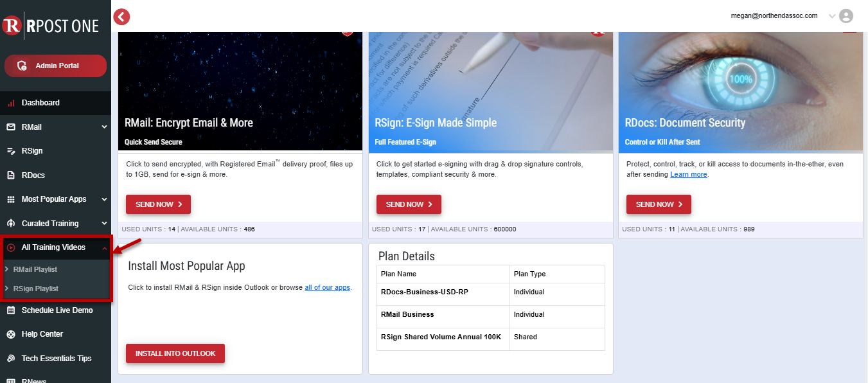Viewport: 868px width, 383px height.
Task: Expand the RMail sidebar submenu chevron
Action: coord(104,127)
